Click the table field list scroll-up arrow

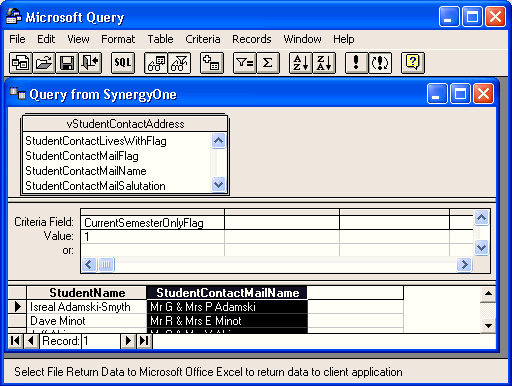click(218, 140)
